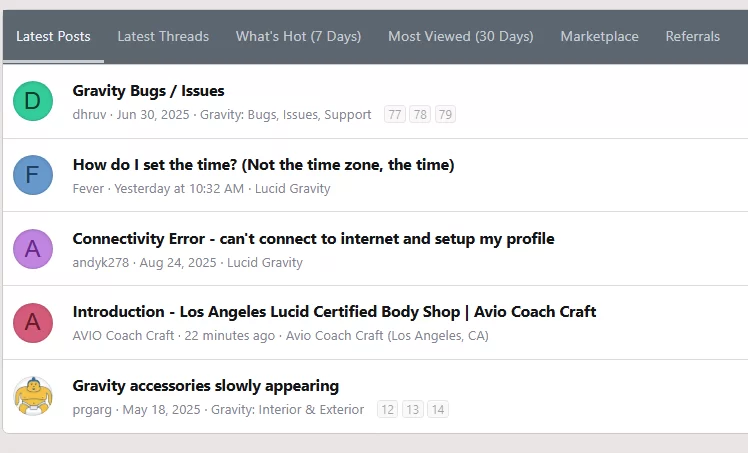Open the Gravity Bugs / Issues thread
Viewport: 748px width, 453px height.
(x=148, y=91)
